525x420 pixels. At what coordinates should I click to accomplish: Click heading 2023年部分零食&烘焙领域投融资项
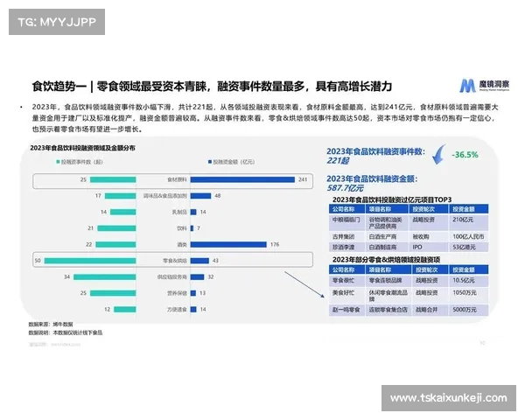386,260
